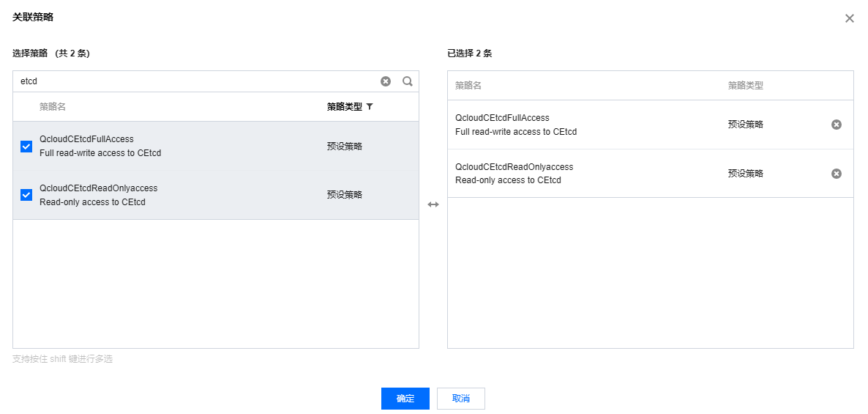Click QcloudCEtcdFullAccess entry in selected panel

click(502, 118)
